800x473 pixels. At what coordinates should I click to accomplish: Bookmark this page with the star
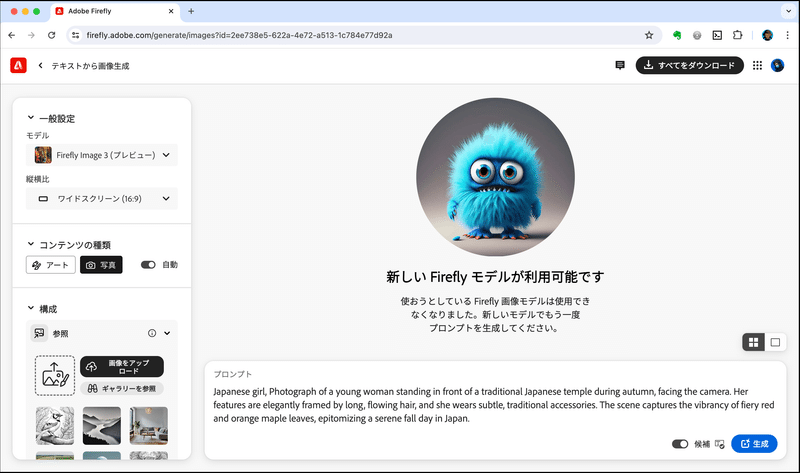tap(649, 35)
